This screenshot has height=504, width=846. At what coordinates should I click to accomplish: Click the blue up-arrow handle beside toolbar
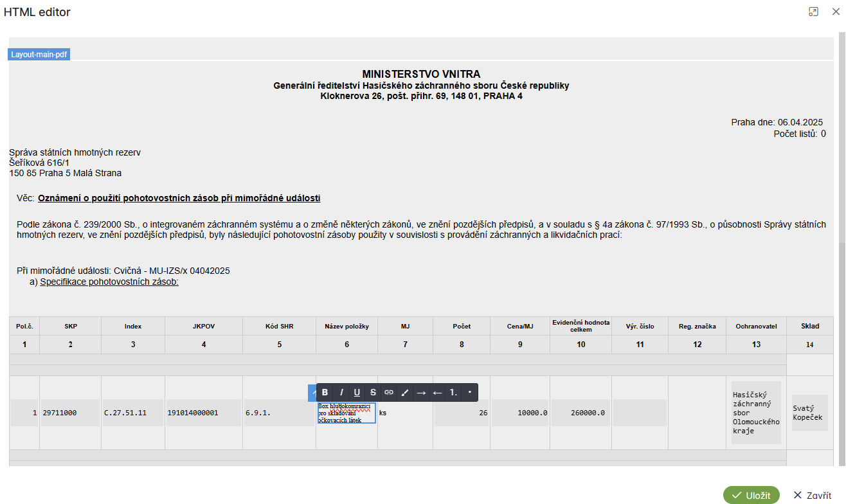pos(313,393)
